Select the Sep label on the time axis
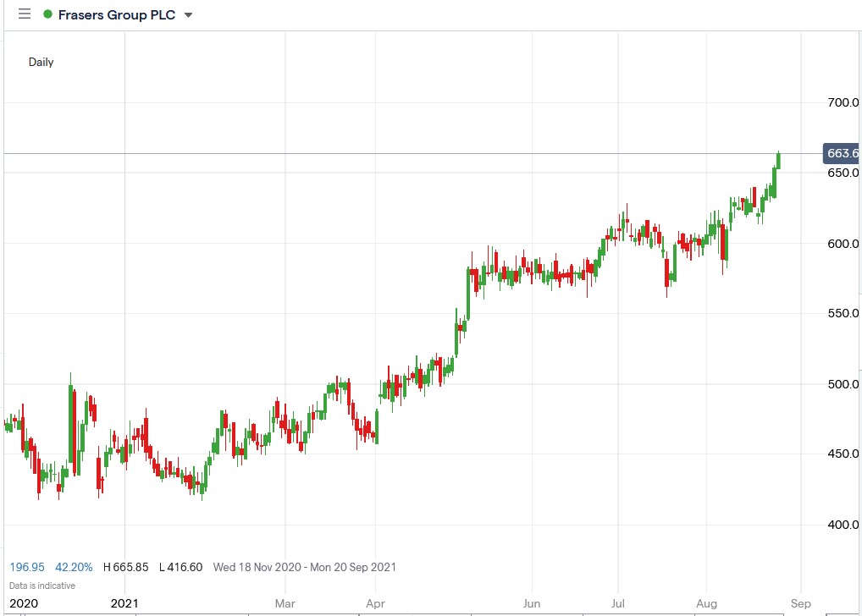The image size is (862, 616). 799,604
